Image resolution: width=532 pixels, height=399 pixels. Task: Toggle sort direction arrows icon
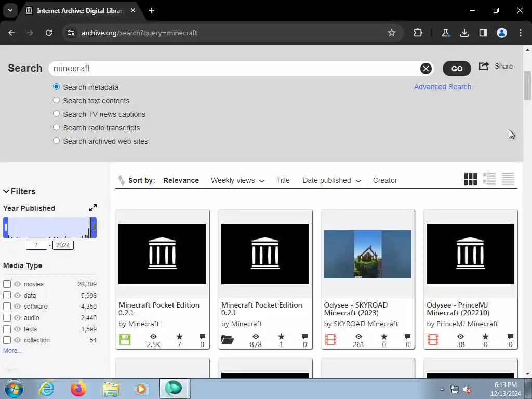[x=121, y=180]
